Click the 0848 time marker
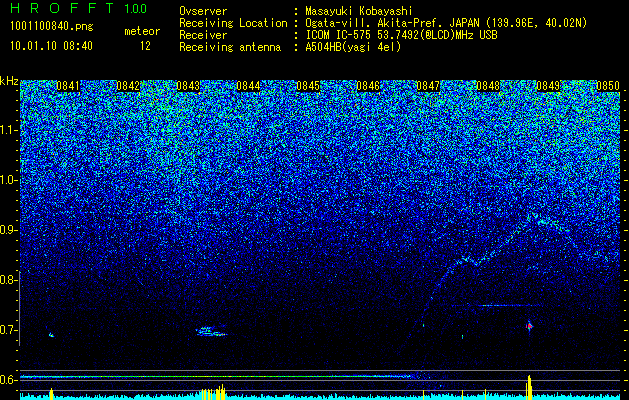This screenshot has width=629, height=400. (x=488, y=86)
